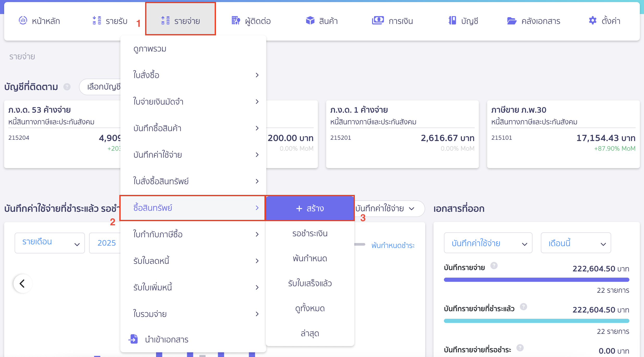Expand ใบกำกับภาษีซื้อ submenu chevron

(x=257, y=234)
